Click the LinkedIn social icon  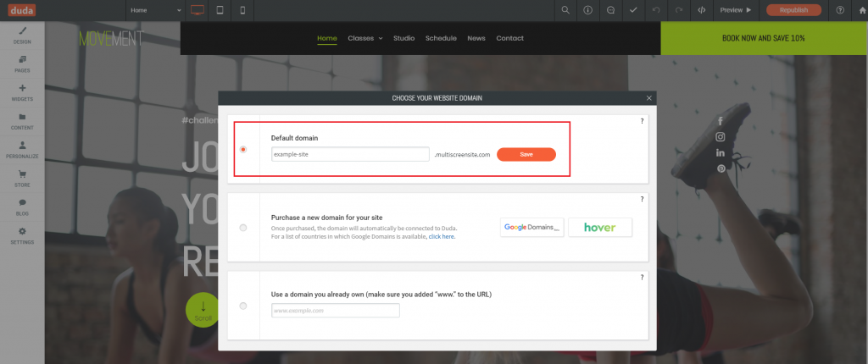pyautogui.click(x=721, y=152)
